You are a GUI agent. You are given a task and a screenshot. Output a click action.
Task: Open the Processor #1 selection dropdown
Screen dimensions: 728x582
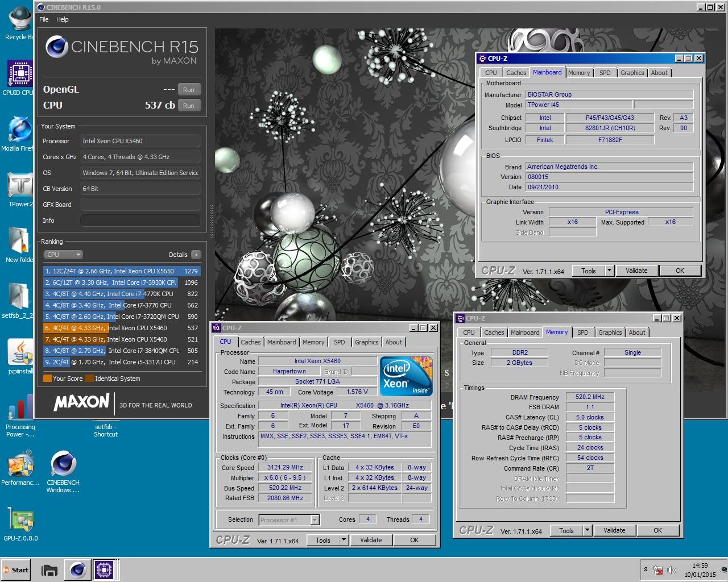coord(289,519)
